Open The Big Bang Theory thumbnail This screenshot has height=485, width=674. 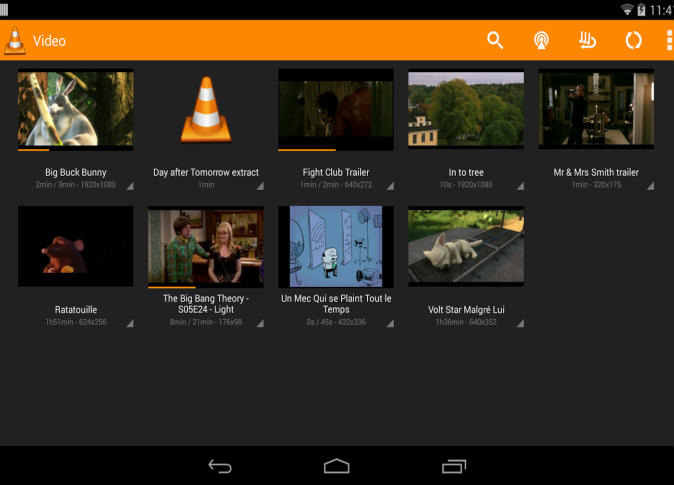205,246
